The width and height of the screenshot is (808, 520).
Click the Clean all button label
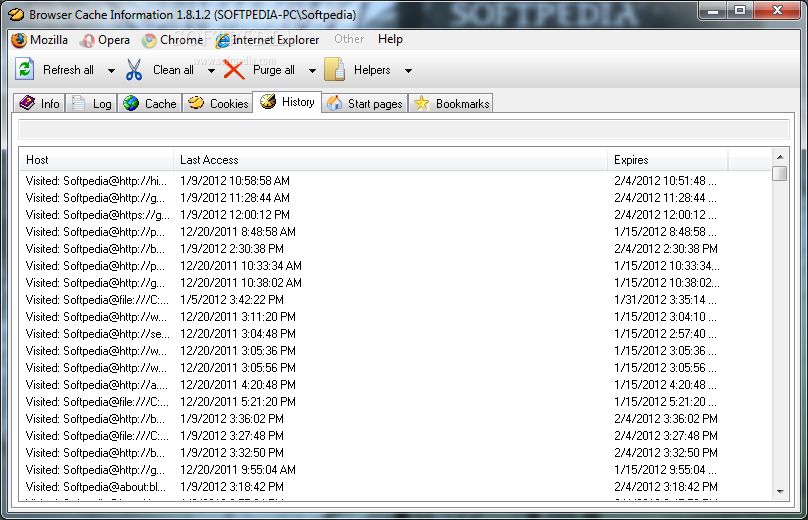pos(173,70)
